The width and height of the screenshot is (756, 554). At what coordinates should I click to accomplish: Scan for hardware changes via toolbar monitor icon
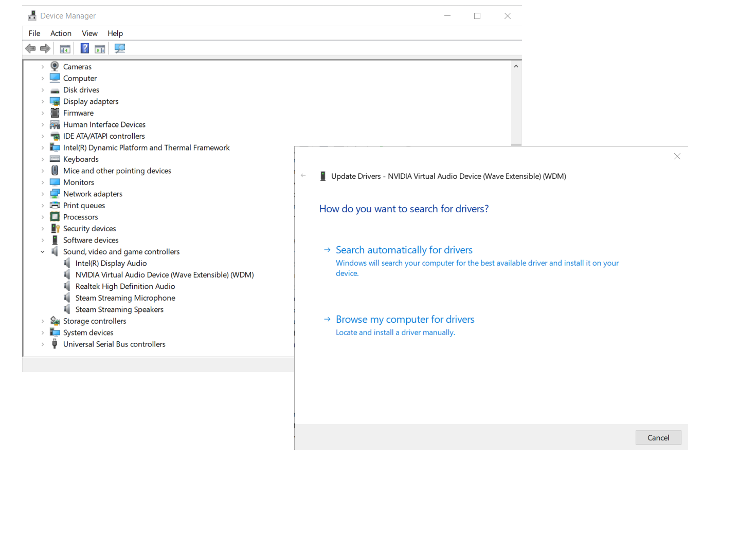click(120, 48)
